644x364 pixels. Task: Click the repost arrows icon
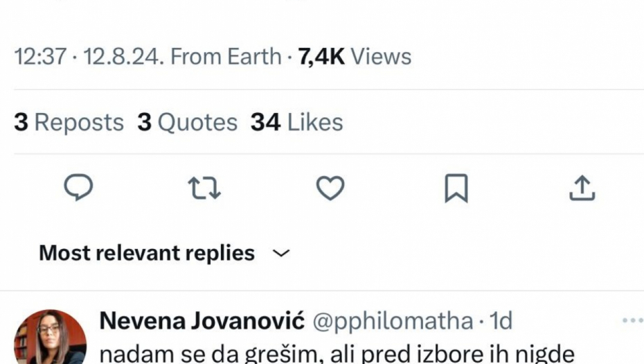[x=204, y=187]
